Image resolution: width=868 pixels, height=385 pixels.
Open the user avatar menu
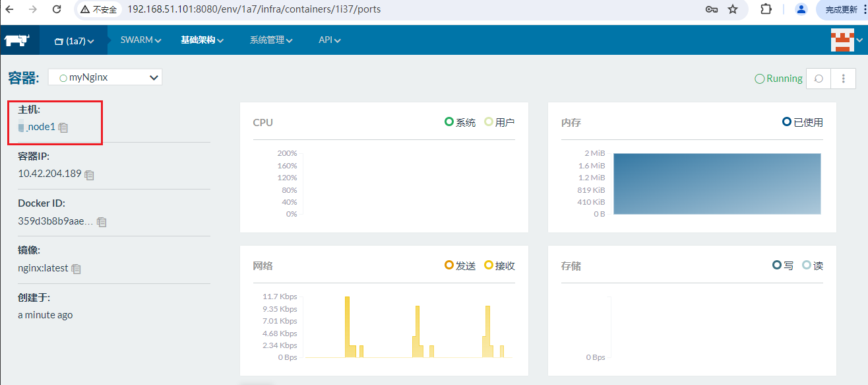pyautogui.click(x=847, y=40)
